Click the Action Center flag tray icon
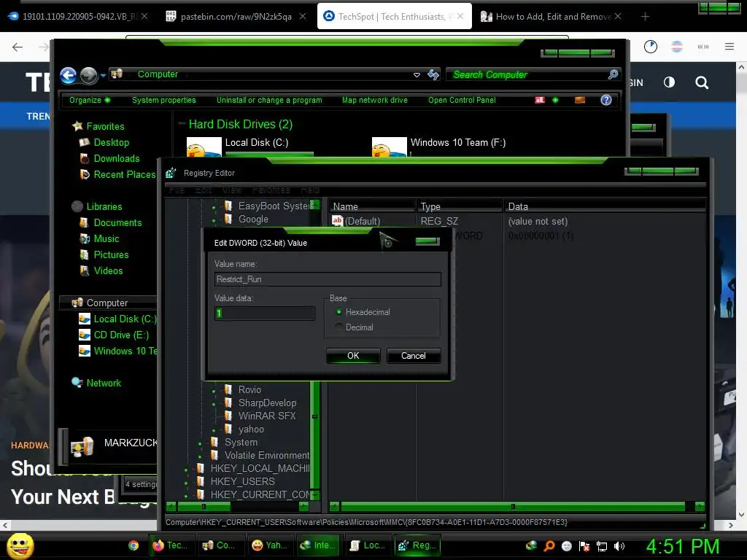Image resolution: width=747 pixels, height=560 pixels. pyautogui.click(x=584, y=545)
